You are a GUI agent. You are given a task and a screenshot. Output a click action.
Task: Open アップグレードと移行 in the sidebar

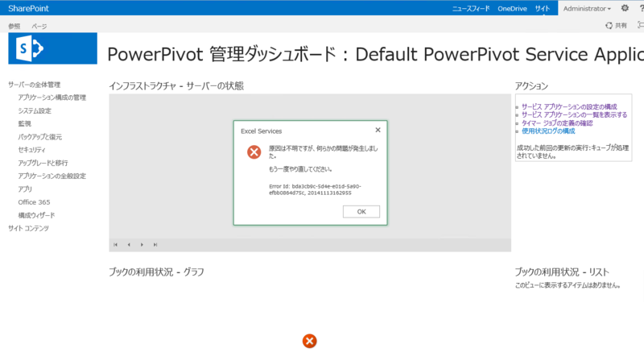click(43, 163)
